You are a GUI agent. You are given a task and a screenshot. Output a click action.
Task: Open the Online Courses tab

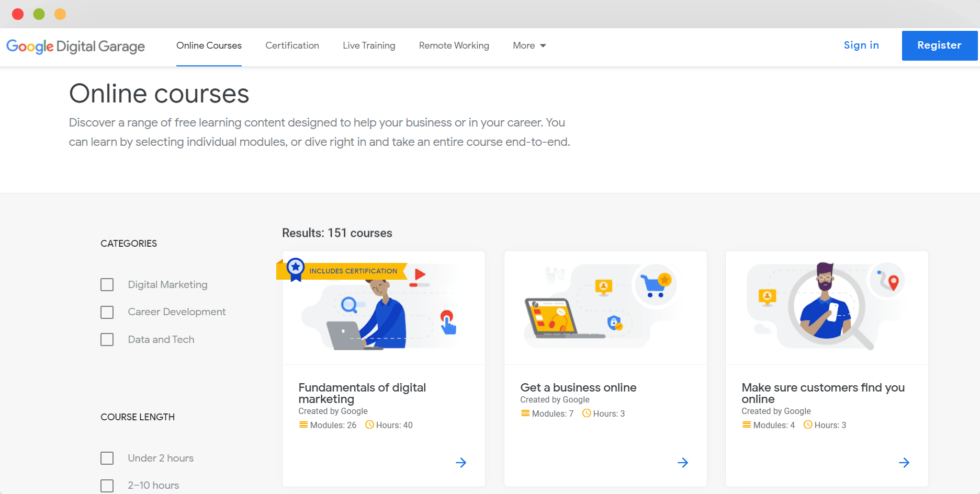(x=209, y=46)
